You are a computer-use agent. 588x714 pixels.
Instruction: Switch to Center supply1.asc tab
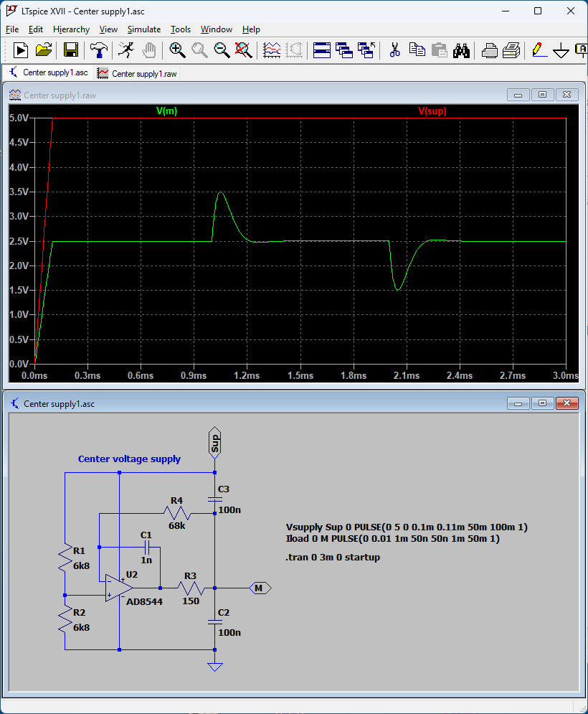point(48,72)
